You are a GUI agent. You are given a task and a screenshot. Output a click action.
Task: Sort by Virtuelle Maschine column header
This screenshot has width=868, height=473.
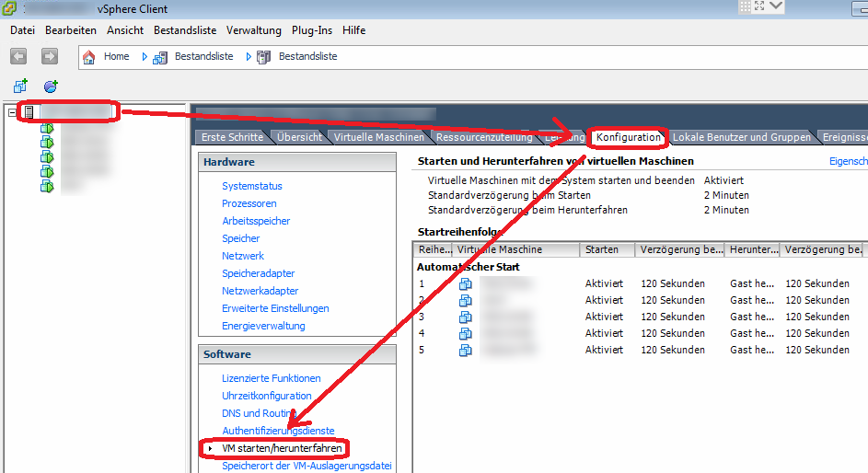click(x=516, y=249)
